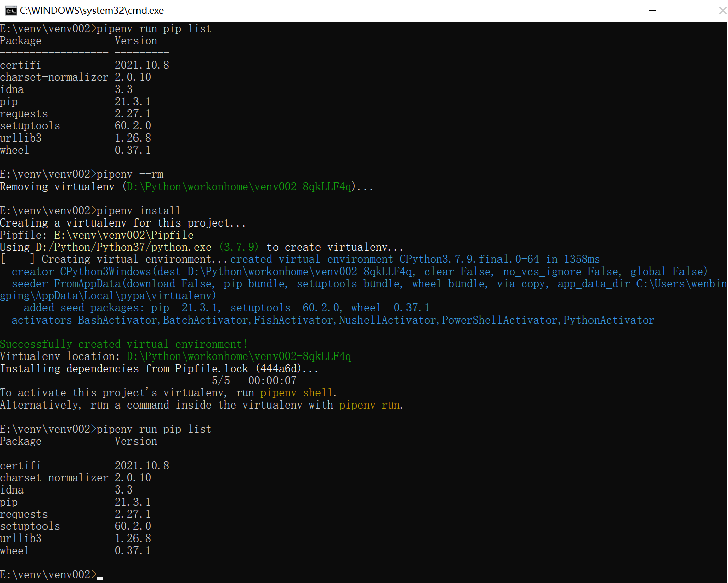Click 'Successfully created virtual environment!' message

coord(124,344)
